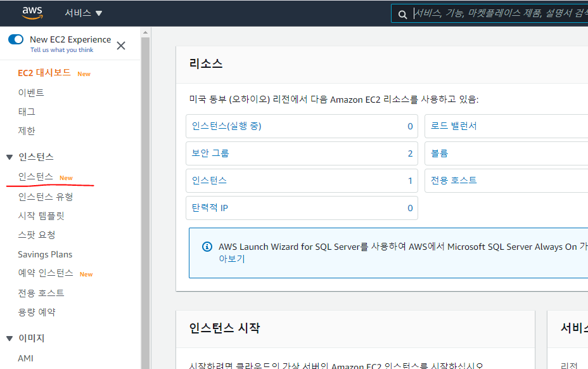Image resolution: width=588 pixels, height=369 pixels.
Task: Click the 리소스 panel heading
Action: (206, 64)
